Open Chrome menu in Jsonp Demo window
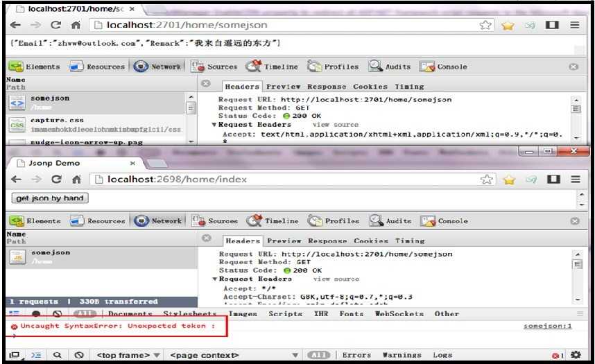595x364 pixels. (x=576, y=179)
